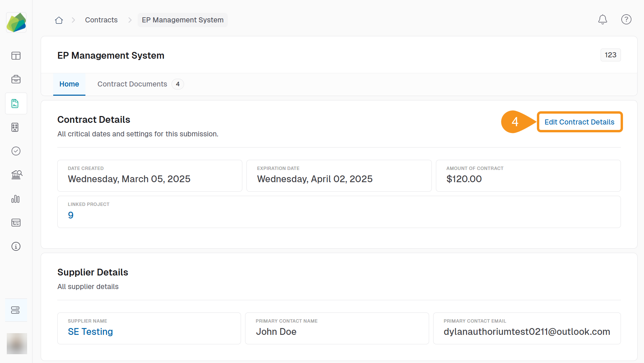Navigate to Contracts in the breadcrumb

pyautogui.click(x=101, y=20)
